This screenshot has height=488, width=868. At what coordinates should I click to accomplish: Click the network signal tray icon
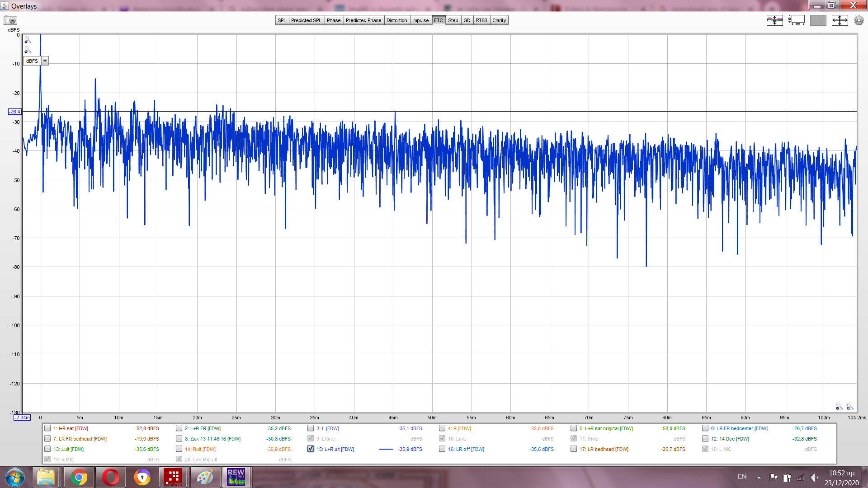coord(801,477)
